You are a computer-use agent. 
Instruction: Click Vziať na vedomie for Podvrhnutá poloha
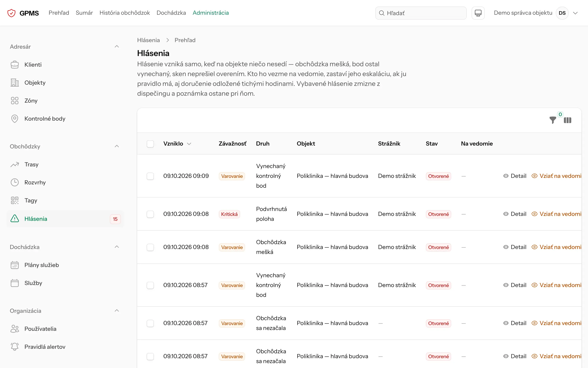pos(556,214)
